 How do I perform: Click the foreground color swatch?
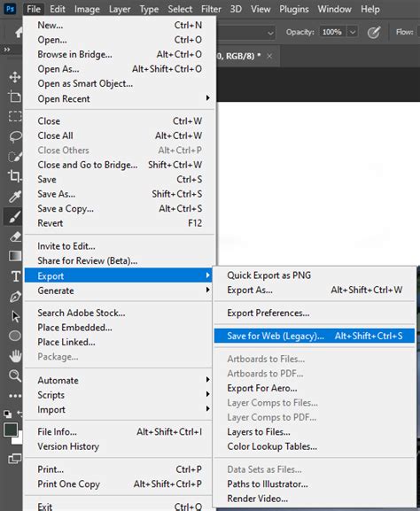tap(11, 430)
